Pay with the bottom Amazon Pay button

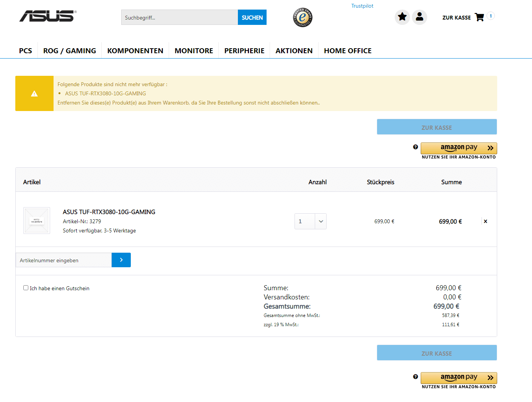pos(459,377)
